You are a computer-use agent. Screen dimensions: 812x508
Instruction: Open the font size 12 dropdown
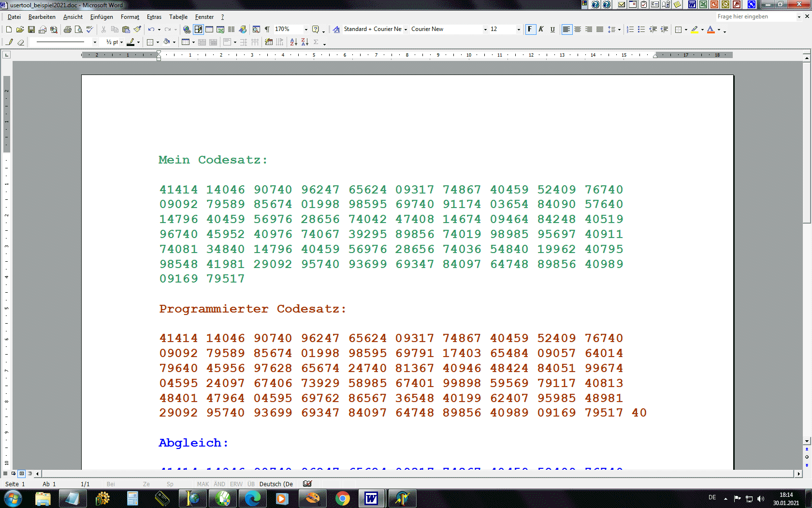(519, 30)
